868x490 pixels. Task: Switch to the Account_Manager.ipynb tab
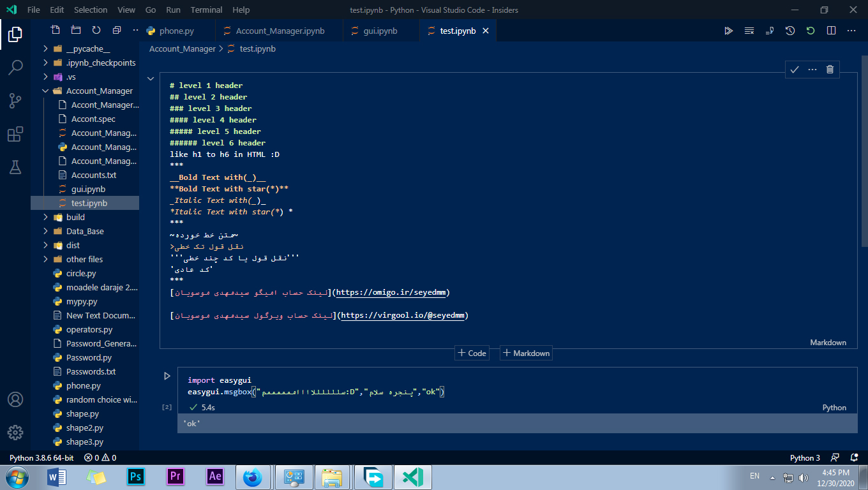pyautogui.click(x=280, y=31)
